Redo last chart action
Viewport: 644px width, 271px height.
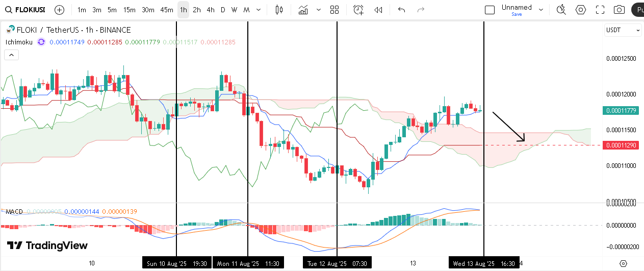(421, 10)
